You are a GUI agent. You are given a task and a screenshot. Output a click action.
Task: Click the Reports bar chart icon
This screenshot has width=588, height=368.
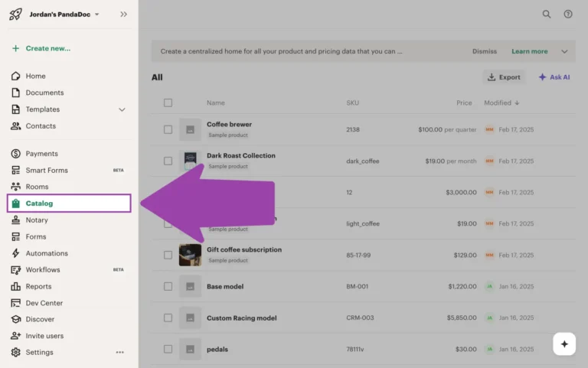15,286
